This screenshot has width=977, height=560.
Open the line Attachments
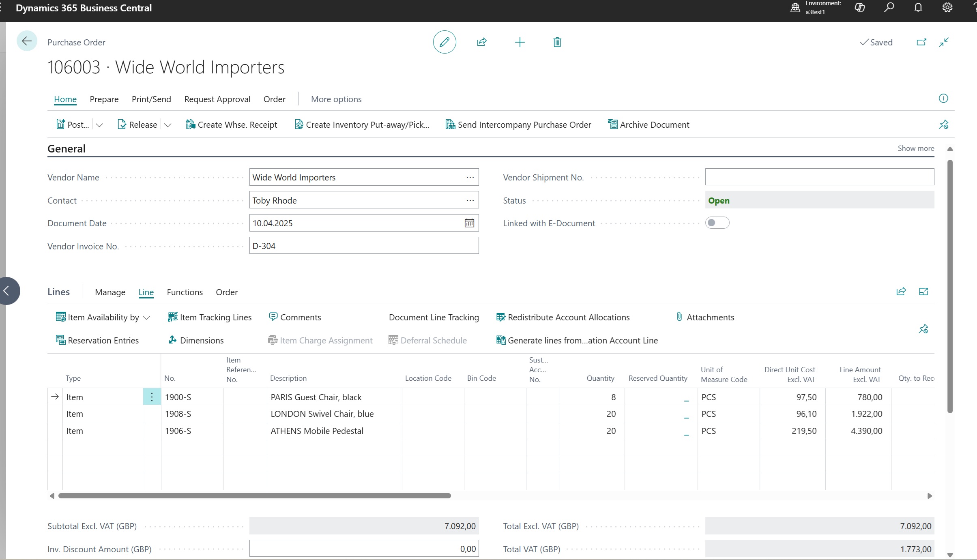(x=705, y=317)
